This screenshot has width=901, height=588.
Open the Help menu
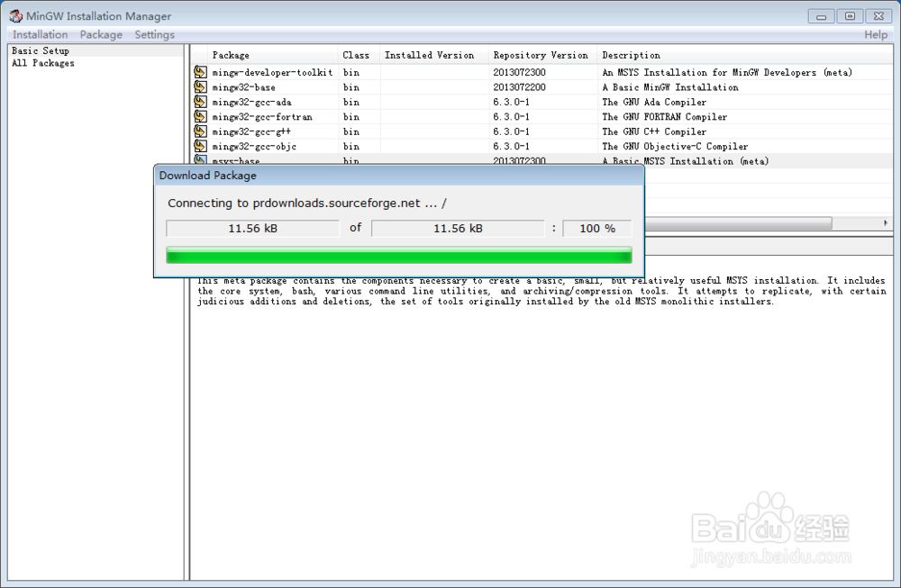(876, 34)
